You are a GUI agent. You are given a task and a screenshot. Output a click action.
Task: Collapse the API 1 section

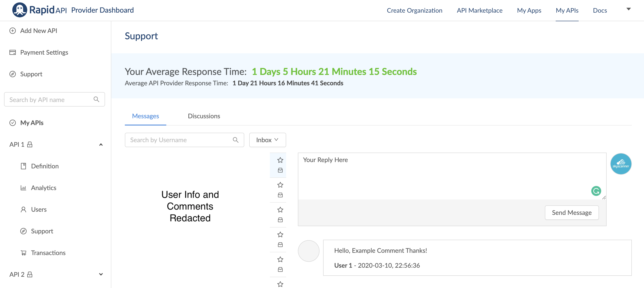pyautogui.click(x=101, y=145)
